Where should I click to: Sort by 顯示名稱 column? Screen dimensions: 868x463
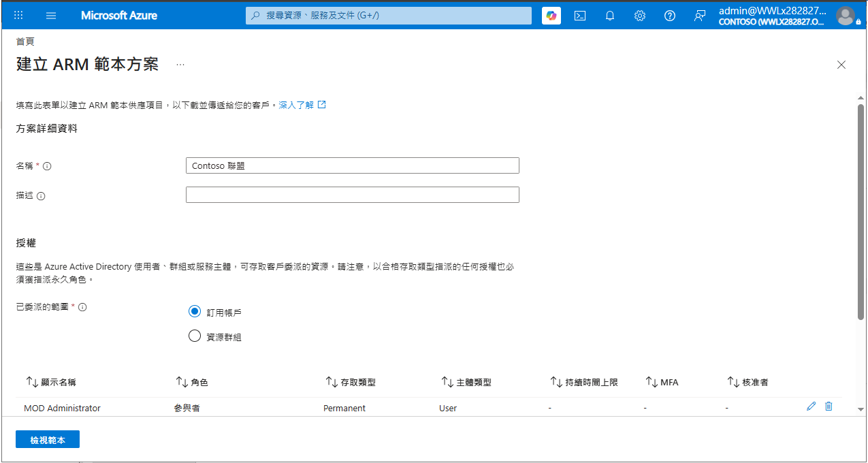51,383
